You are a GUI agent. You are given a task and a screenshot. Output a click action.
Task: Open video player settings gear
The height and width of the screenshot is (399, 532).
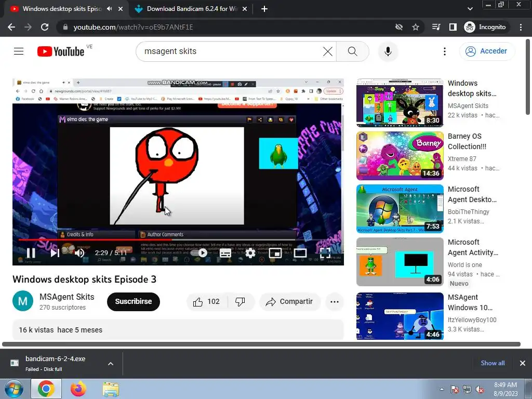pyautogui.click(x=250, y=253)
